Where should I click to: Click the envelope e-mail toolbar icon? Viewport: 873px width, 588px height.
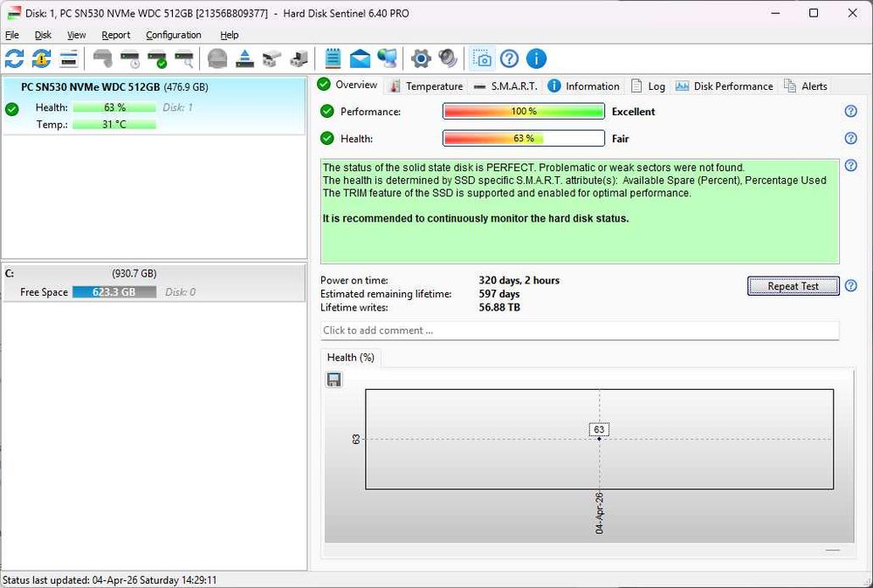(x=360, y=58)
